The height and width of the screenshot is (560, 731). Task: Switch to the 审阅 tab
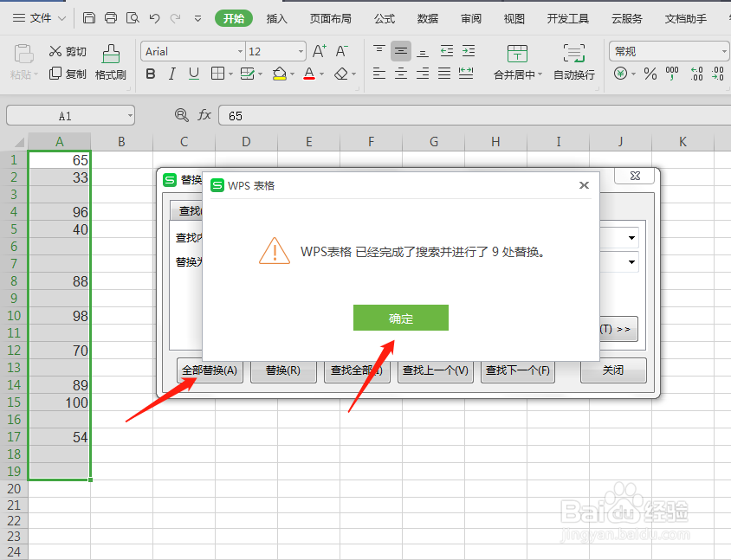tap(471, 19)
